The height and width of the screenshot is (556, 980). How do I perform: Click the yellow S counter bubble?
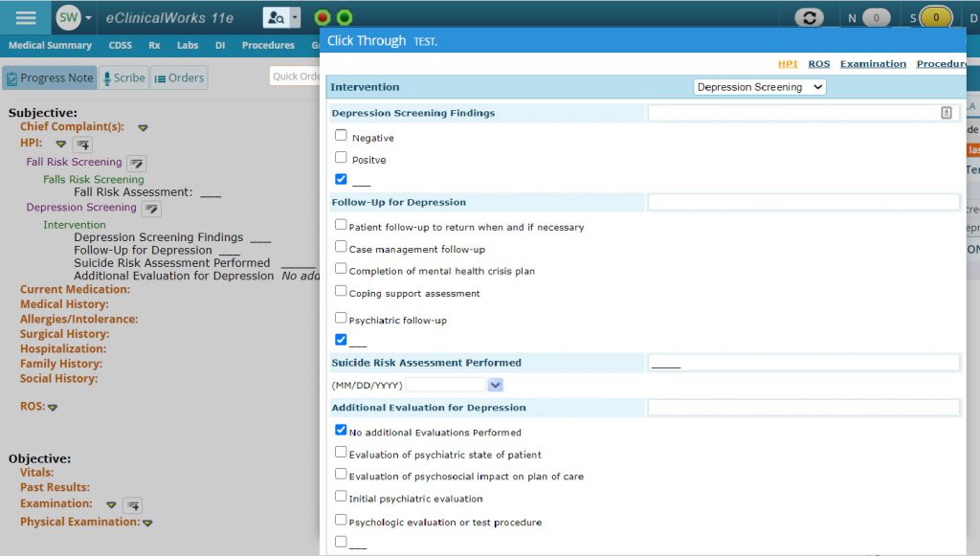click(928, 16)
